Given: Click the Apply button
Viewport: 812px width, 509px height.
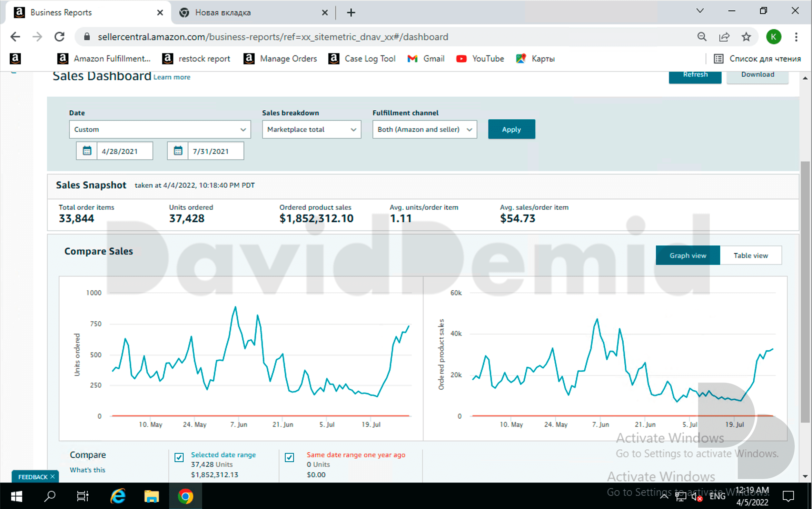Looking at the screenshot, I should [512, 129].
